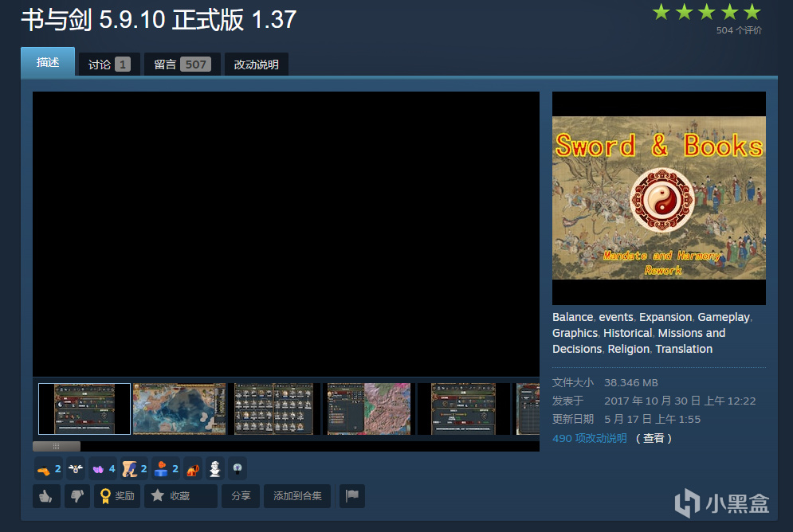
Task: Click the white bust statue award badge
Action: [215, 469]
